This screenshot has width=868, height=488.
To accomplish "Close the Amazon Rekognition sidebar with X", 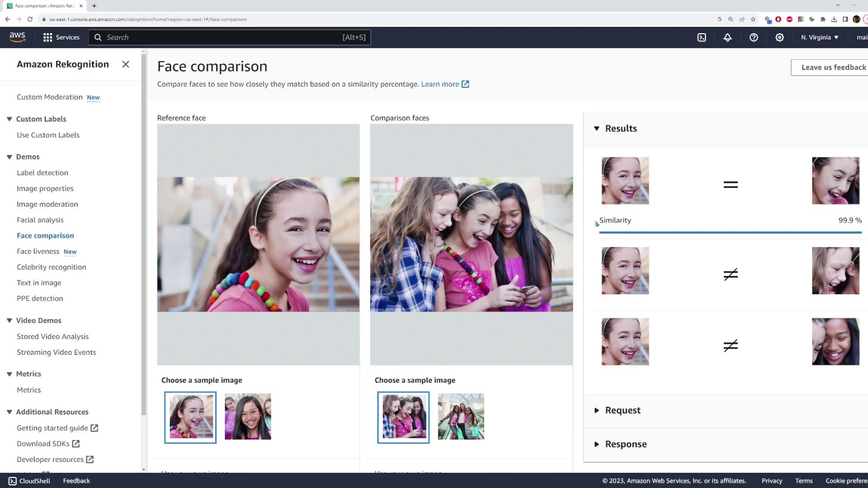I will (x=126, y=64).
